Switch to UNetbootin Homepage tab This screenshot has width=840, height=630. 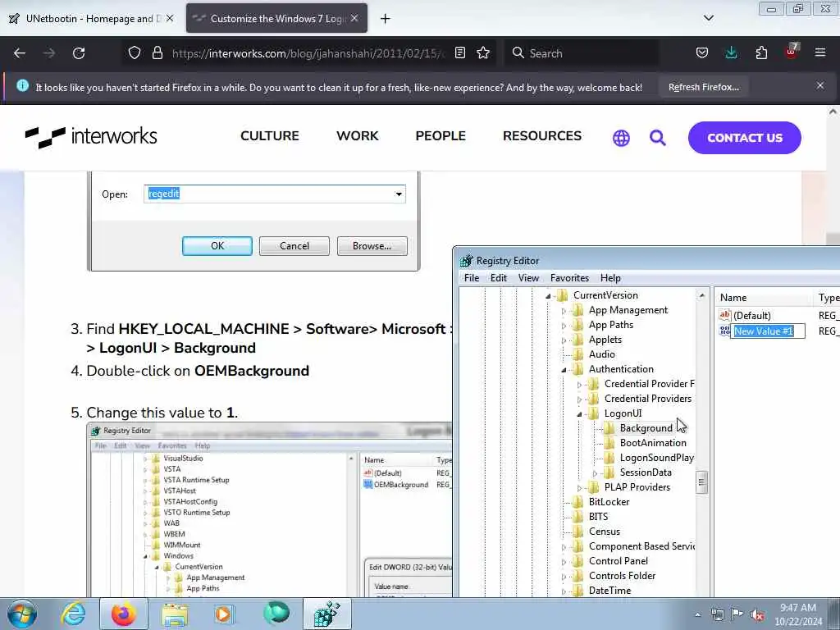92,19
